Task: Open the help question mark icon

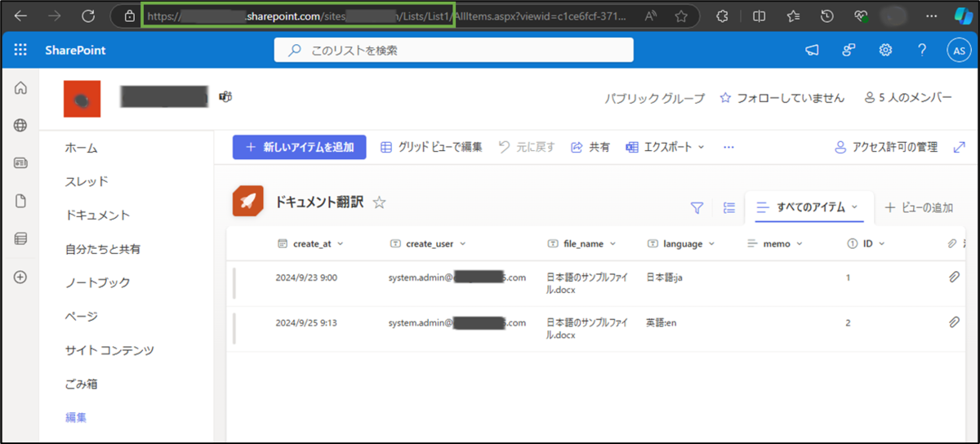Action: (922, 51)
